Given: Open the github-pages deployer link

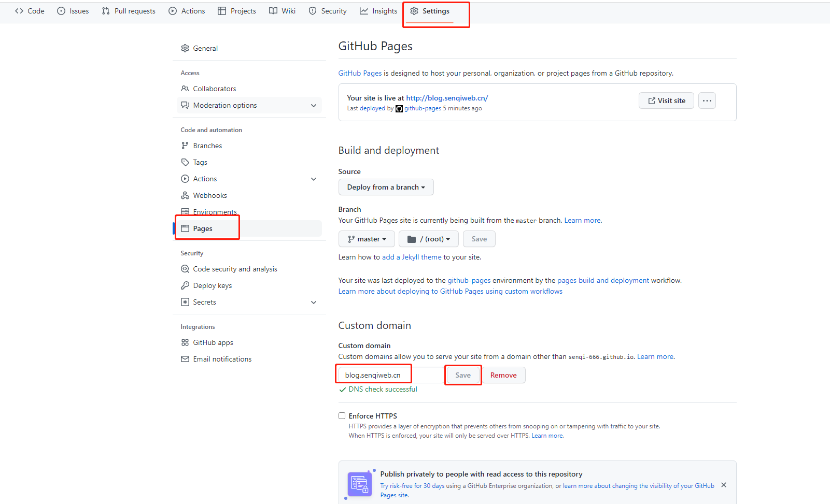Looking at the screenshot, I should 423,108.
